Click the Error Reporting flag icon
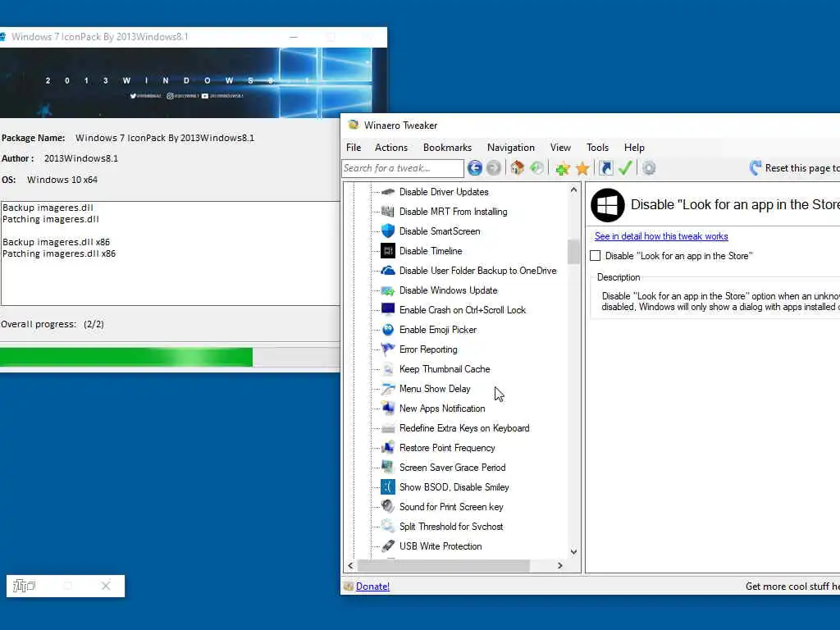Screen dimensions: 840x630 (x=388, y=349)
